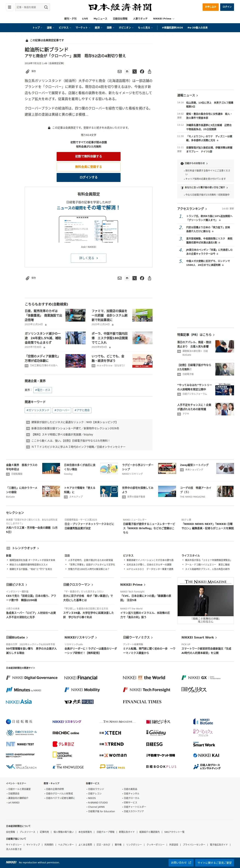Share article by email, top icon

pyautogui.click(x=119, y=72)
